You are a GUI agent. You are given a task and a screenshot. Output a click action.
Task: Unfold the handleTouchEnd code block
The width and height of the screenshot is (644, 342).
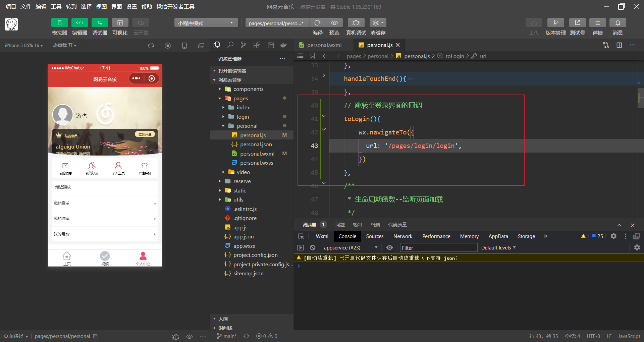point(324,75)
